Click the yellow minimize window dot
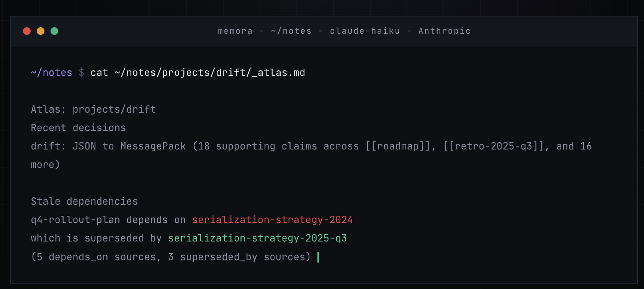The image size is (644, 289). (x=41, y=31)
